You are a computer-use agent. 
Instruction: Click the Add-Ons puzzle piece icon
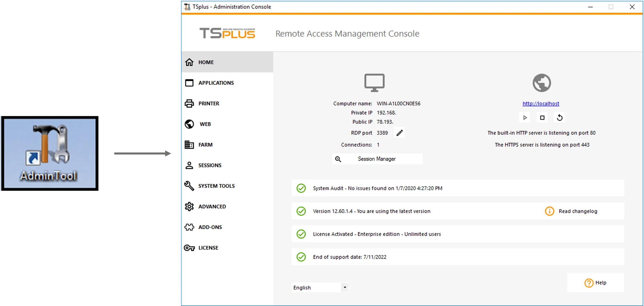[x=190, y=227]
